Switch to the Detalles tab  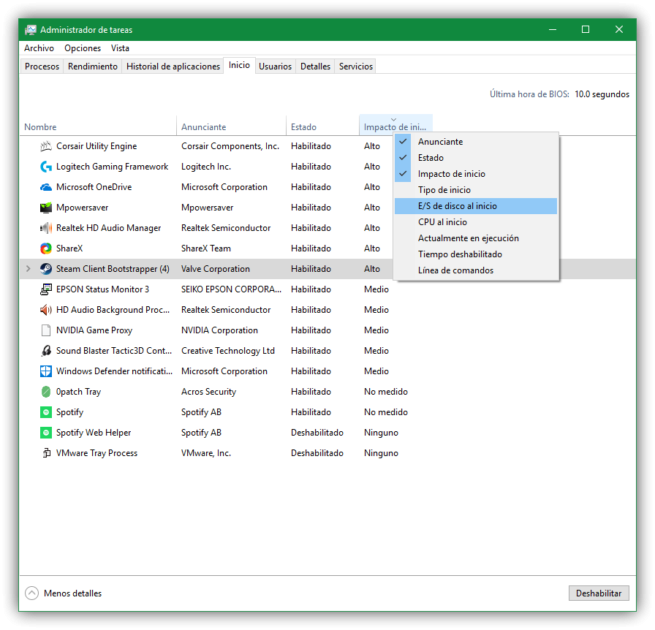[x=315, y=66]
